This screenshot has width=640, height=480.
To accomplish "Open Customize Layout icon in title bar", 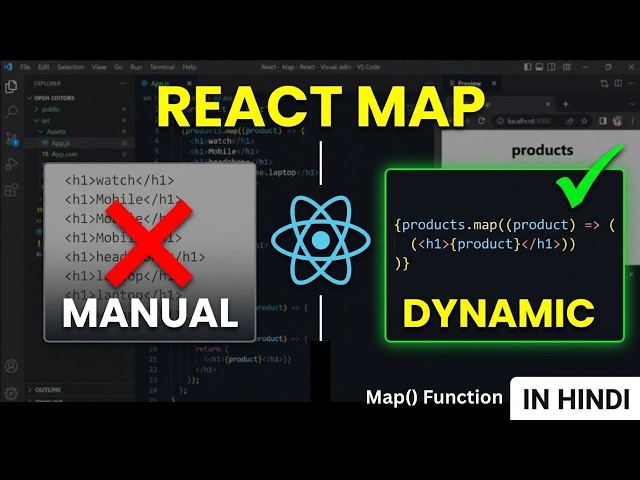I will coord(567,67).
